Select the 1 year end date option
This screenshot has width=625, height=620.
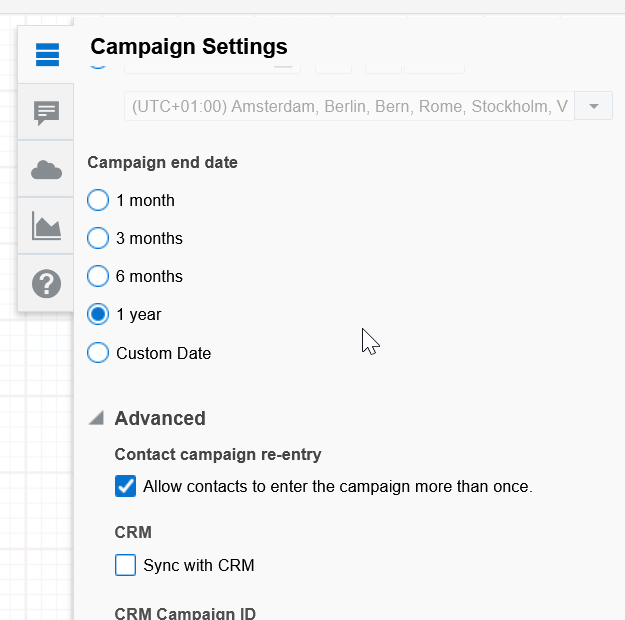(98, 315)
